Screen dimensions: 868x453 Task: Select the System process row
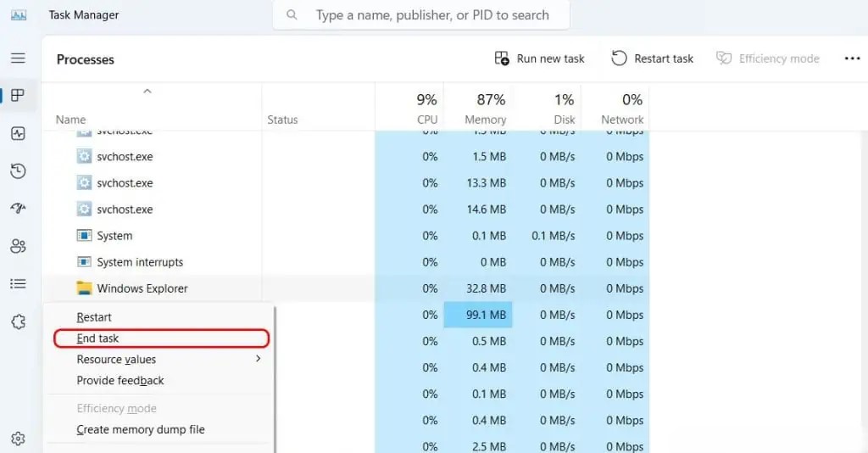[346, 235]
